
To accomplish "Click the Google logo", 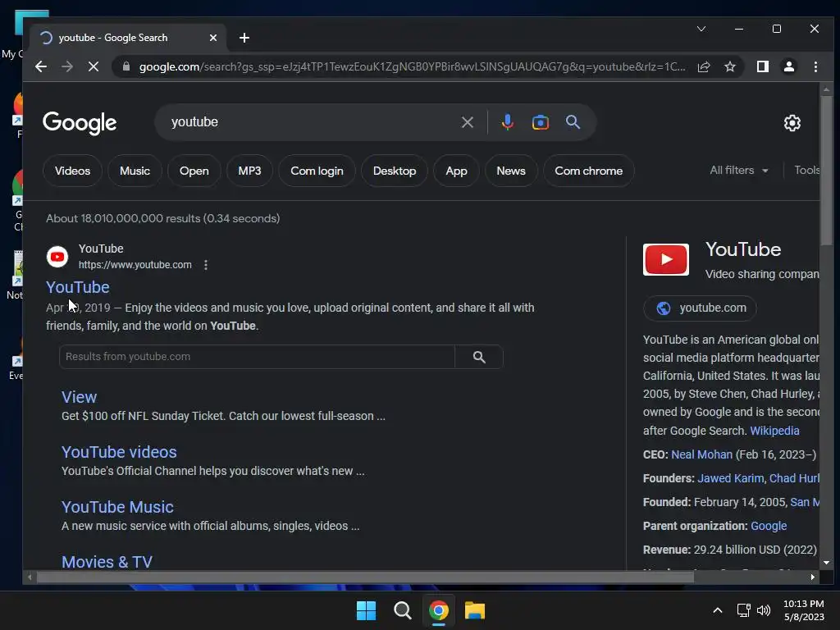I will pyautogui.click(x=80, y=123).
